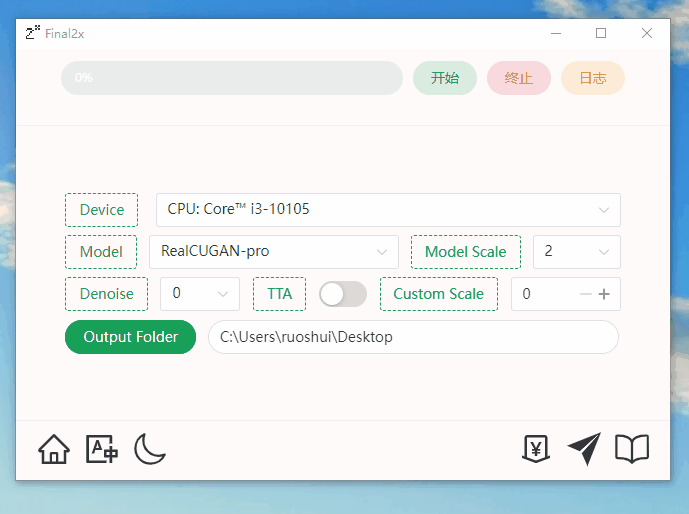Click the green 开始 start button
Viewport: 689px width, 514px height.
[x=445, y=78]
